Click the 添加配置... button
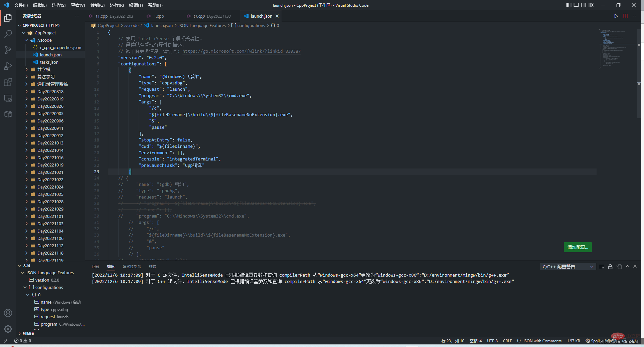644x347 pixels. coord(578,247)
